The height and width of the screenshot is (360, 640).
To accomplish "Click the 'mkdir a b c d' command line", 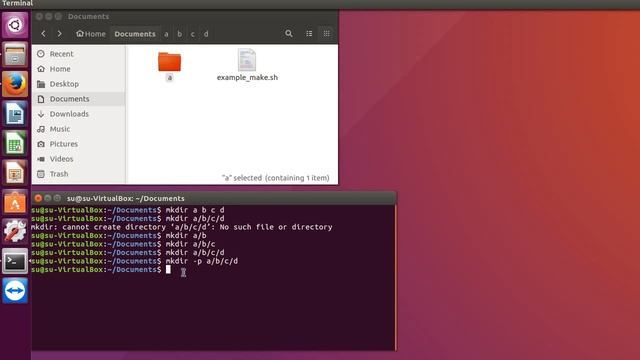I will [x=128, y=210].
